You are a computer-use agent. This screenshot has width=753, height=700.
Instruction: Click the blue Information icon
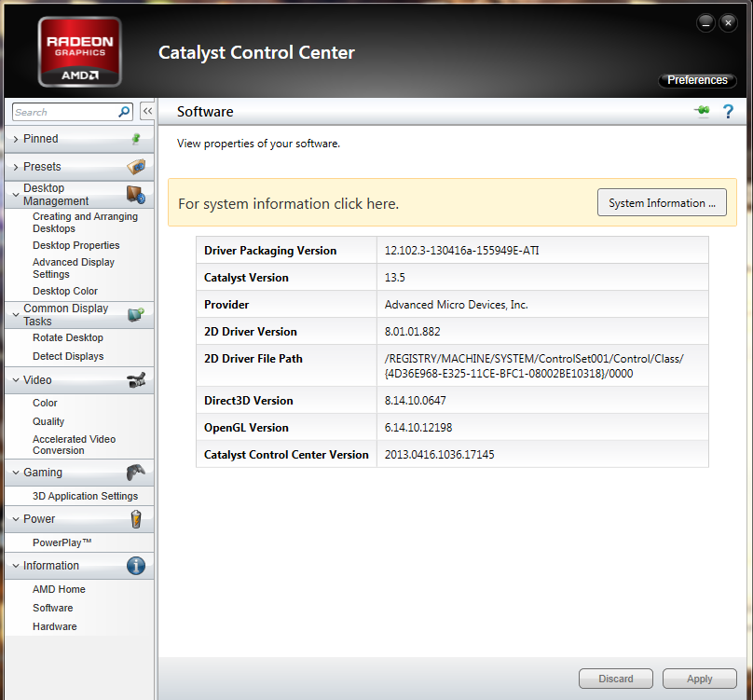pyautogui.click(x=136, y=566)
